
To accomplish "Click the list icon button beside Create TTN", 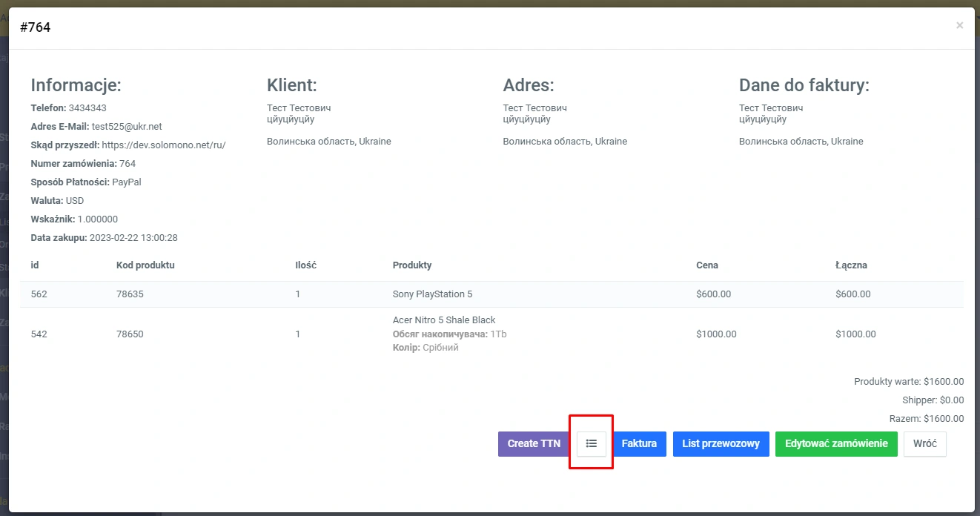I will [591, 443].
